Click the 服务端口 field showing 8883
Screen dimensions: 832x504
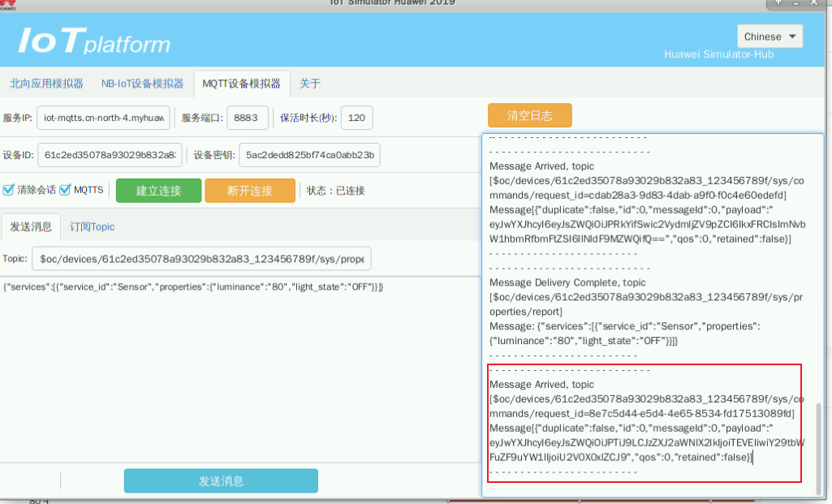pyautogui.click(x=248, y=118)
